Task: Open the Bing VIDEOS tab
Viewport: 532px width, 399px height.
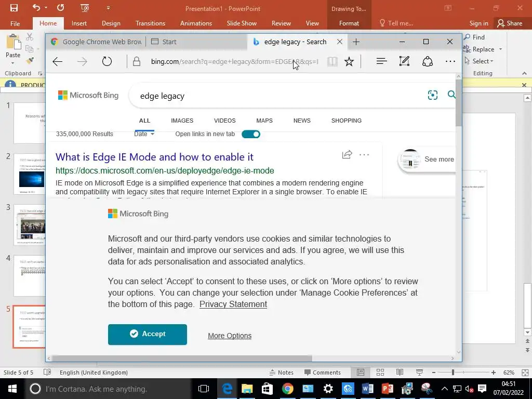Action: click(224, 121)
